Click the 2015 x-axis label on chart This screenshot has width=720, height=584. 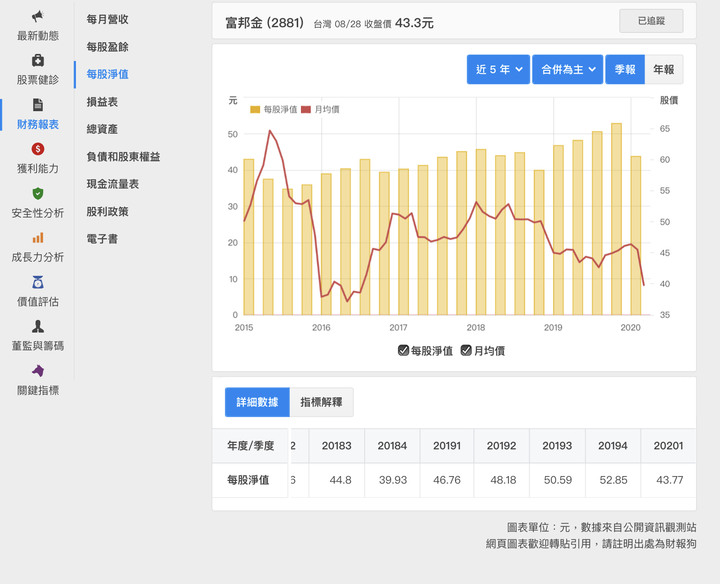click(244, 327)
